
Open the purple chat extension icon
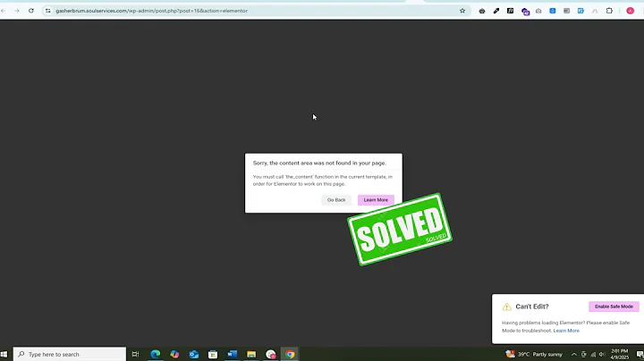[x=525, y=12]
